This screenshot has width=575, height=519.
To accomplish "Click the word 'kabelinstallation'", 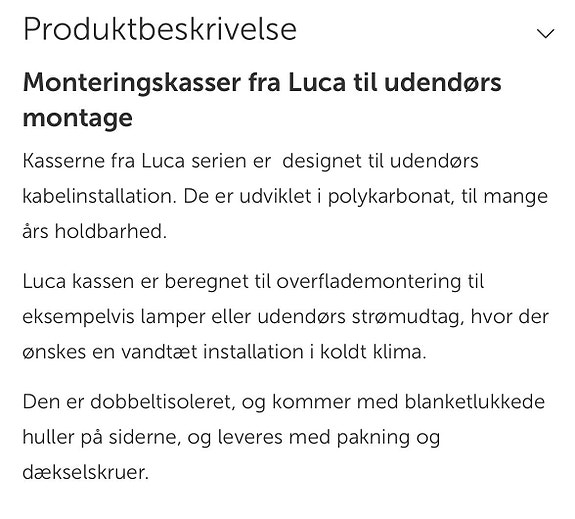I will [x=99, y=196].
